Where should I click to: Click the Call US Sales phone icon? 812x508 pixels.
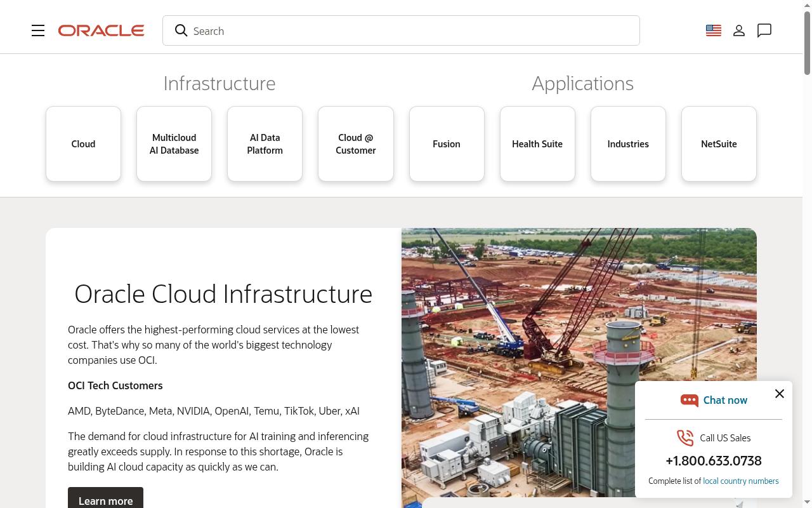pos(685,438)
